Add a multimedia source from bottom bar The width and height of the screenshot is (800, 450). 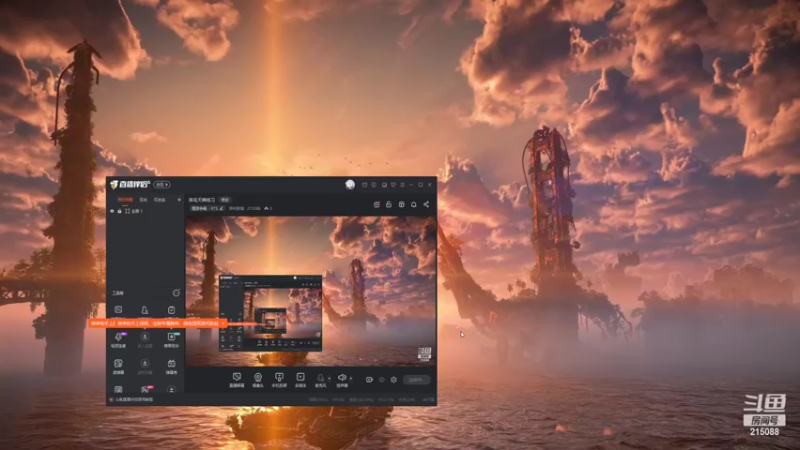[301, 380]
